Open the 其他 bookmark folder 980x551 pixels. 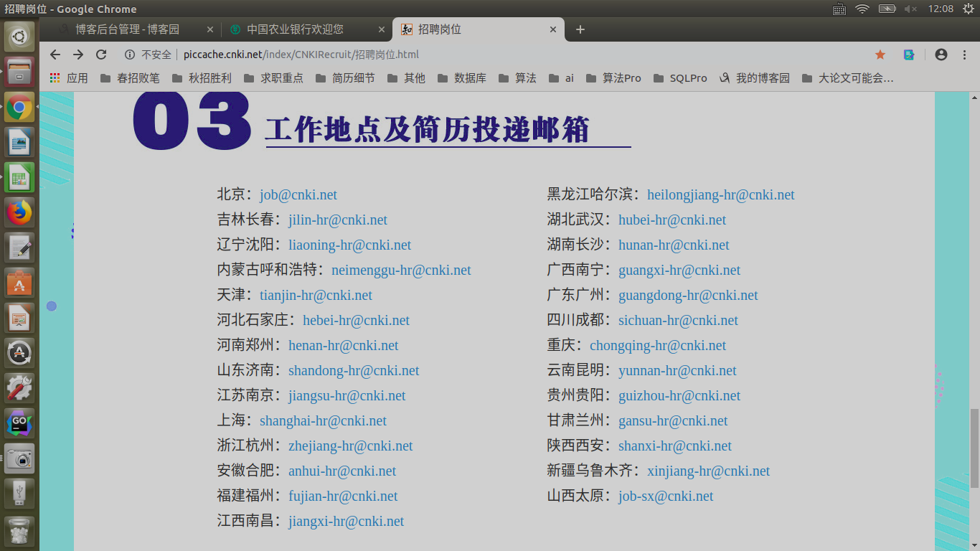click(406, 78)
